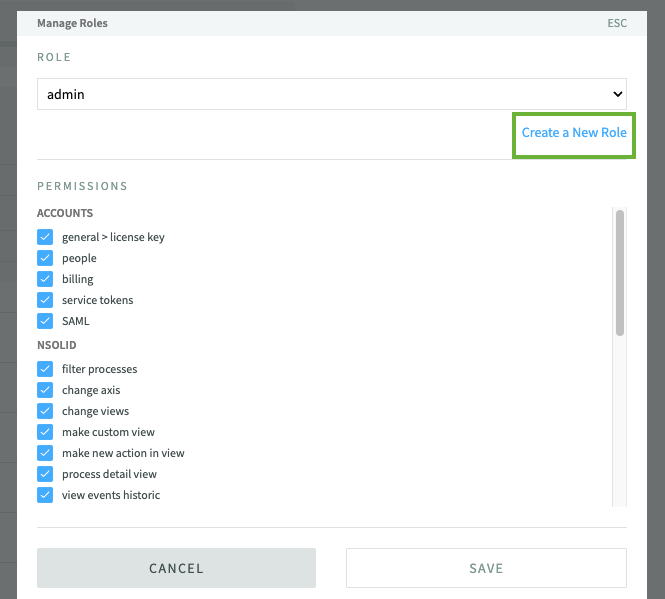Click ESC to close Manage Roles dialog
This screenshot has height=599, width=665.
pos(617,23)
